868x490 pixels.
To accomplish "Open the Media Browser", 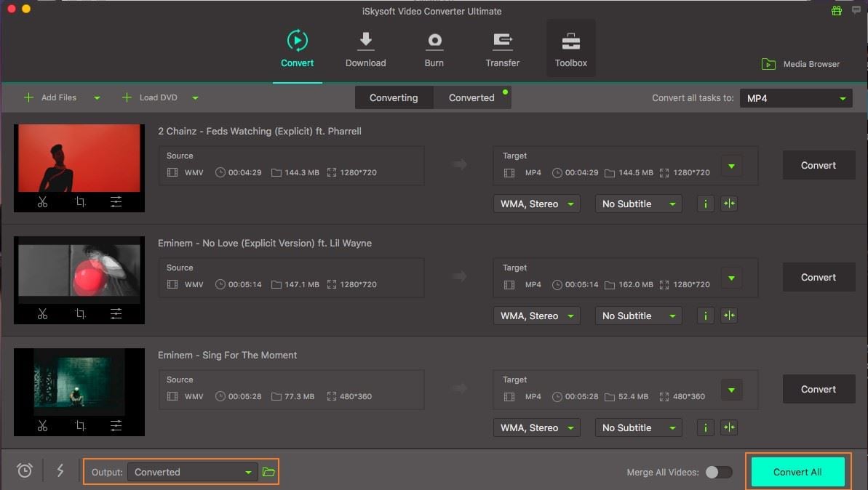I will tap(800, 64).
